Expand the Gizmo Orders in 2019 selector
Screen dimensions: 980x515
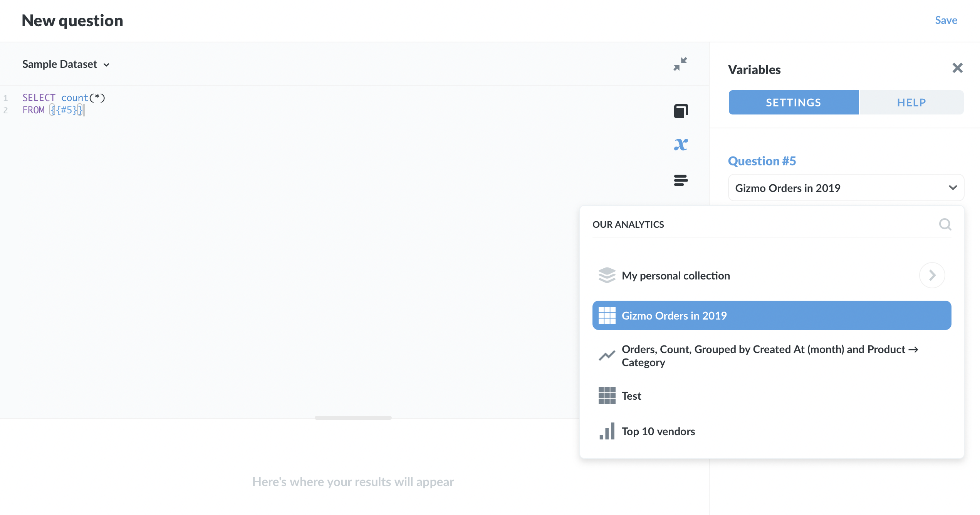pyautogui.click(x=846, y=188)
